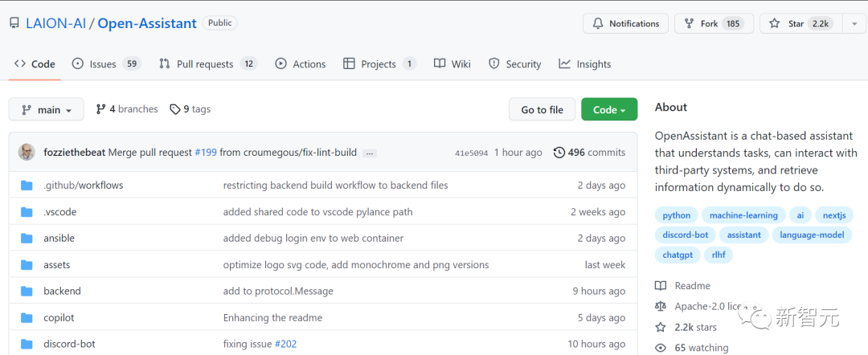Viewport: 868px width, 355px height.
Task: Click the bell icon for Notifications
Action: coord(598,23)
